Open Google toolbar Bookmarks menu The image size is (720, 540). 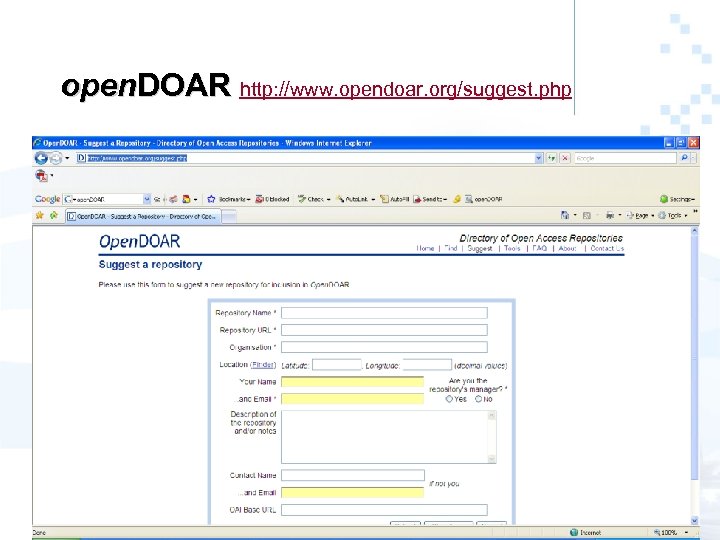click(229, 199)
